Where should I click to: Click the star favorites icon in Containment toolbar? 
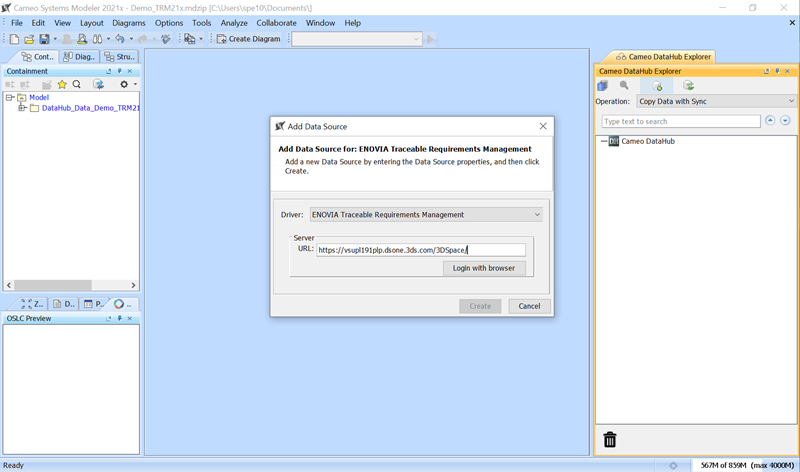(61, 85)
